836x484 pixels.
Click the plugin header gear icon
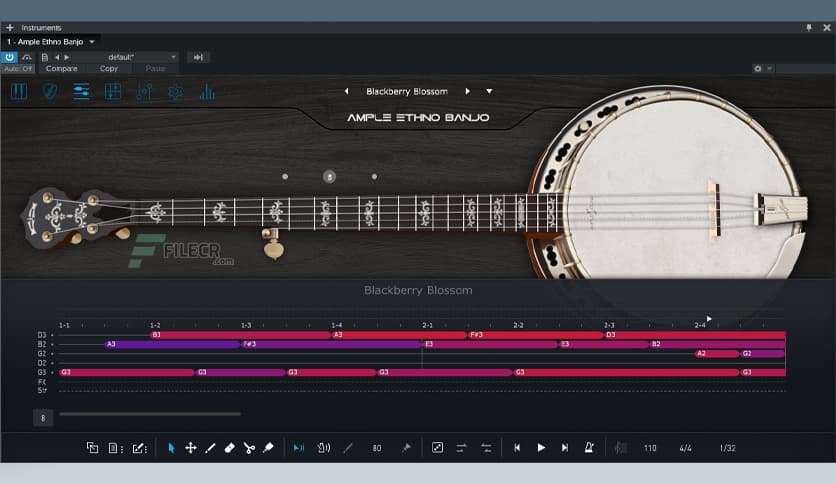click(758, 68)
